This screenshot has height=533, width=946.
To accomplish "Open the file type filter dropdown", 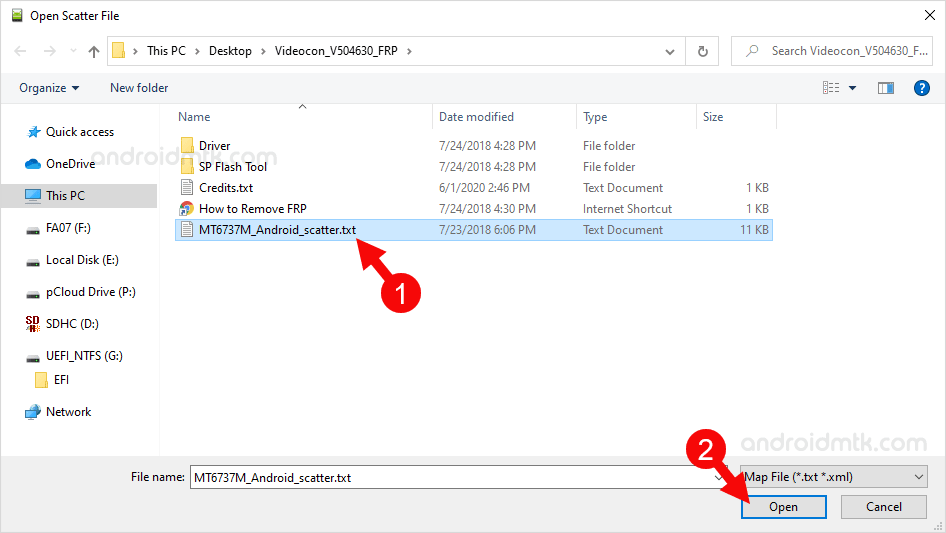I will pyautogui.click(x=830, y=477).
